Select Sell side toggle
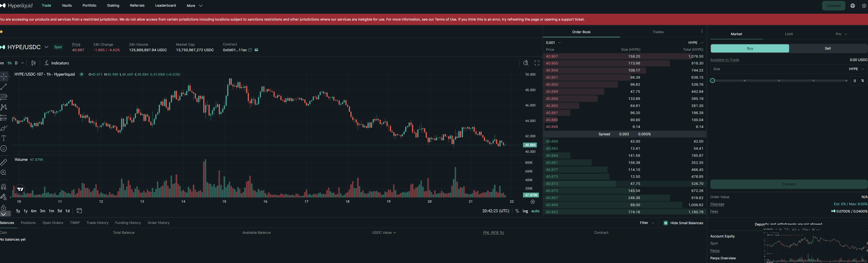Viewport: 868px width, 263px height. (828, 48)
